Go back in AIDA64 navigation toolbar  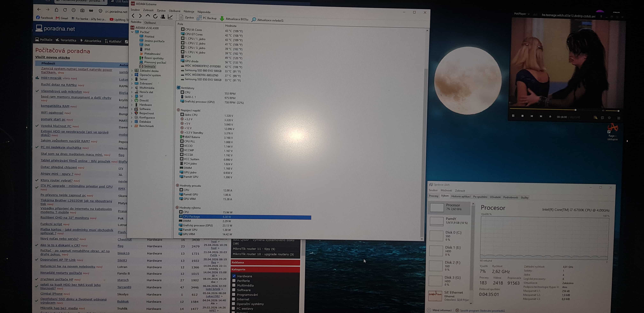(x=133, y=16)
